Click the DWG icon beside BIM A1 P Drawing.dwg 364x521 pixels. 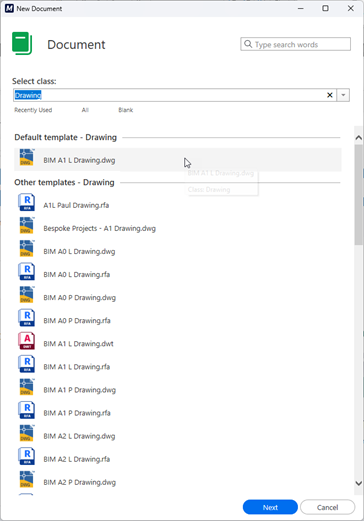click(x=27, y=387)
